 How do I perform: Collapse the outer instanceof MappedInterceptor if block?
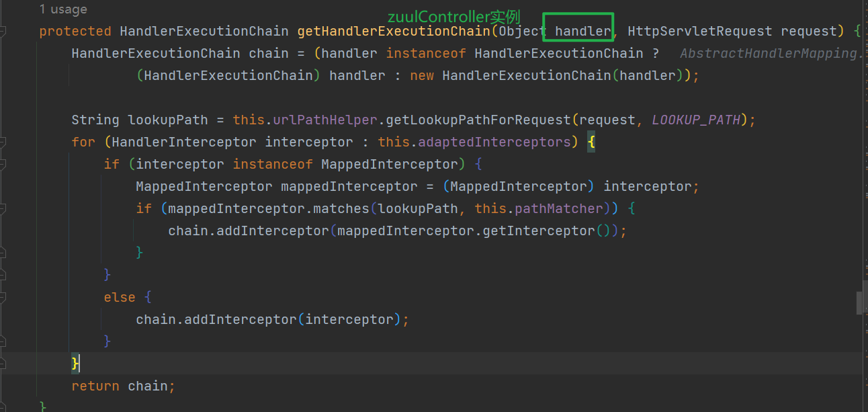click(3, 164)
